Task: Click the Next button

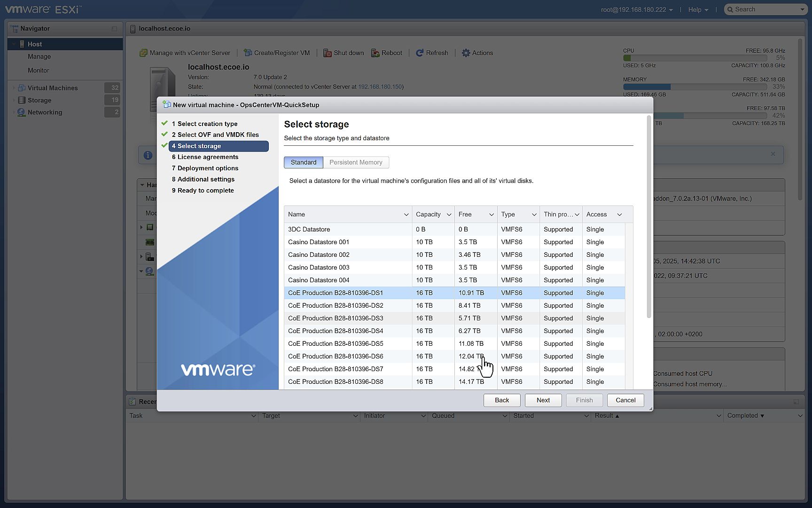Action: click(x=543, y=400)
